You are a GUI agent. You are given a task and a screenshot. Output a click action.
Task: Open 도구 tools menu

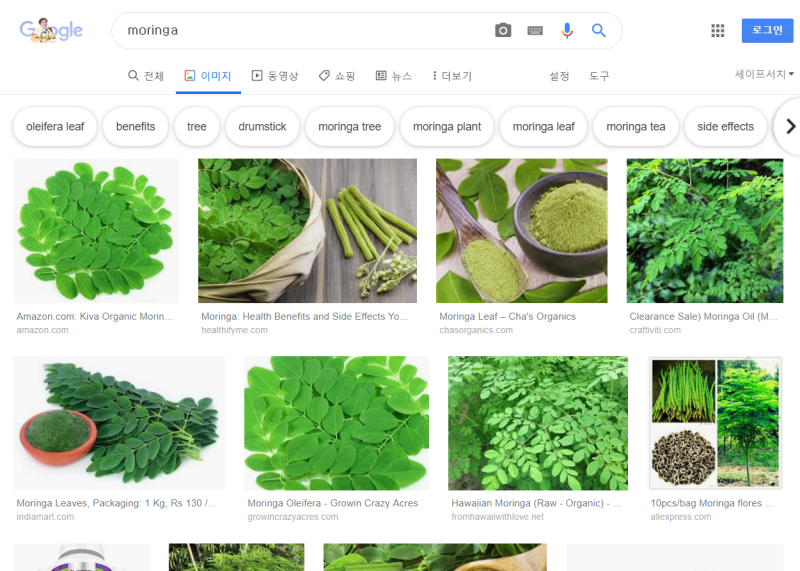coord(599,76)
